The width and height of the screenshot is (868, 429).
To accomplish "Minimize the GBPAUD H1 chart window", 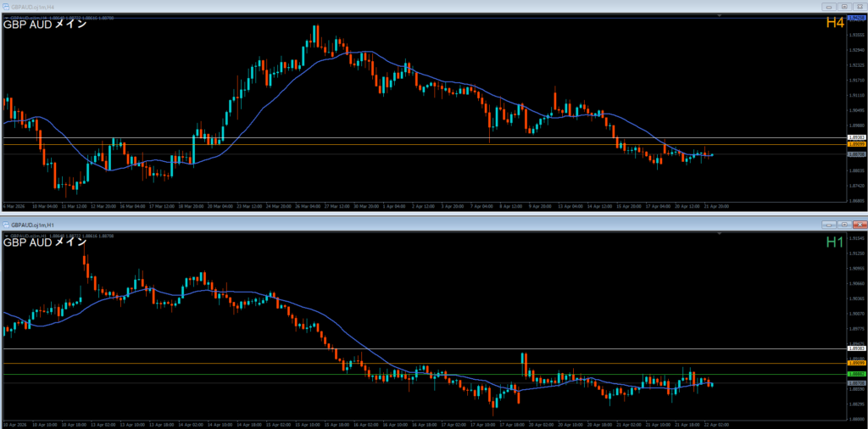I will (x=827, y=225).
